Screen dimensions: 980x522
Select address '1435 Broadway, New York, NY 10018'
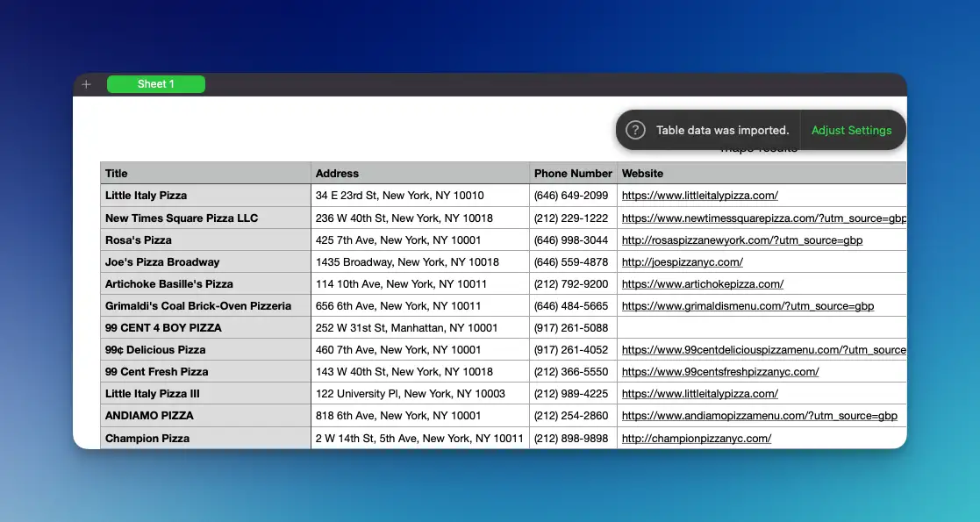pos(420,262)
